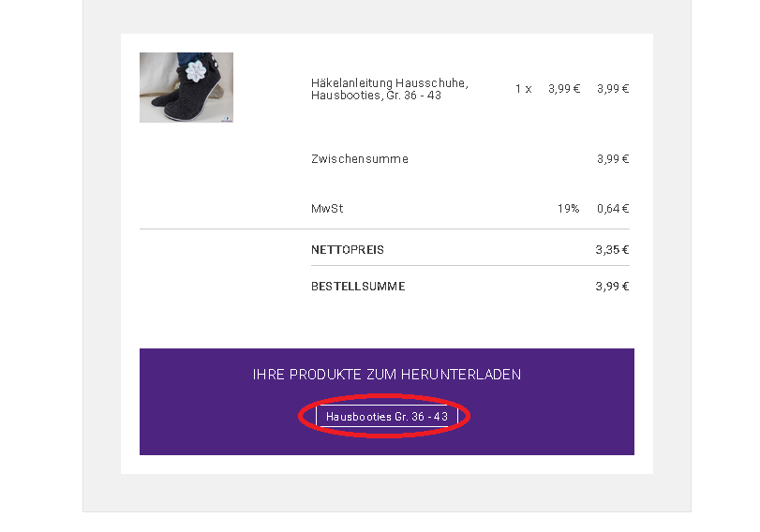Click the Zwischensumme label
760x532 pixels.
pyautogui.click(x=360, y=159)
